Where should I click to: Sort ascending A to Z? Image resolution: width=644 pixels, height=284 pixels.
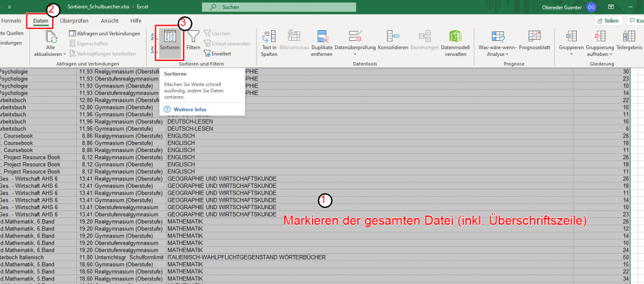click(152, 36)
